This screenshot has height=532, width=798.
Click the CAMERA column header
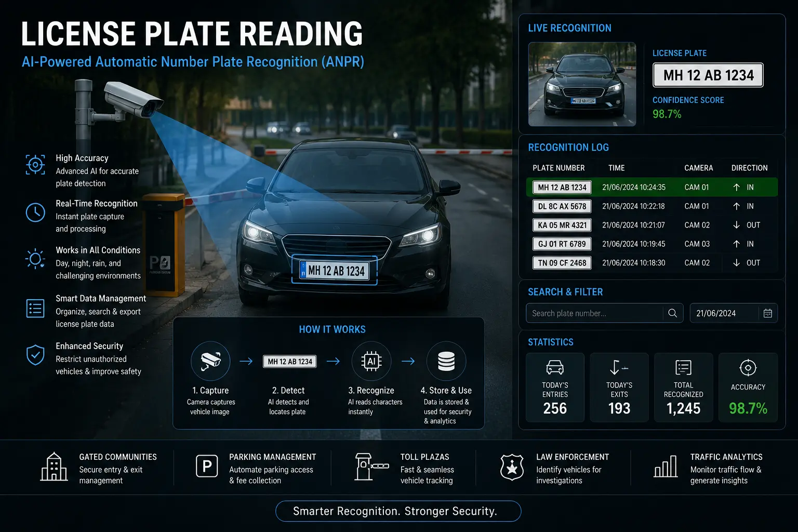(x=699, y=168)
